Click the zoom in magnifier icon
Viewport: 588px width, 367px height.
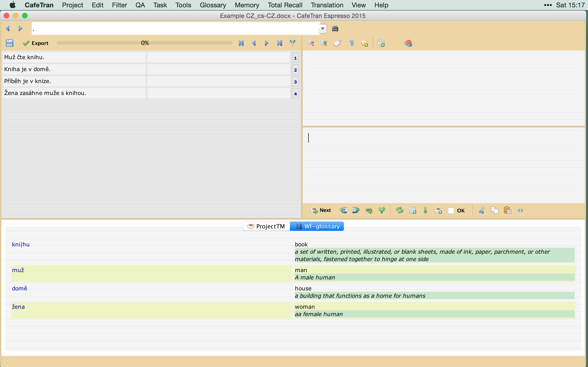pos(324,43)
